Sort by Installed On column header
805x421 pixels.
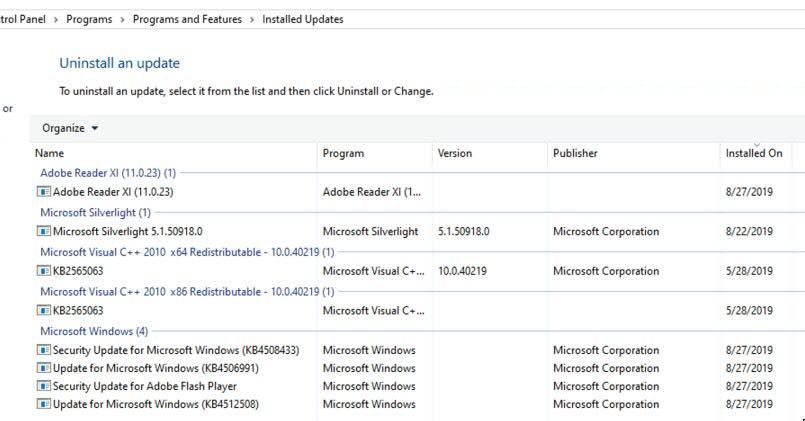click(756, 153)
